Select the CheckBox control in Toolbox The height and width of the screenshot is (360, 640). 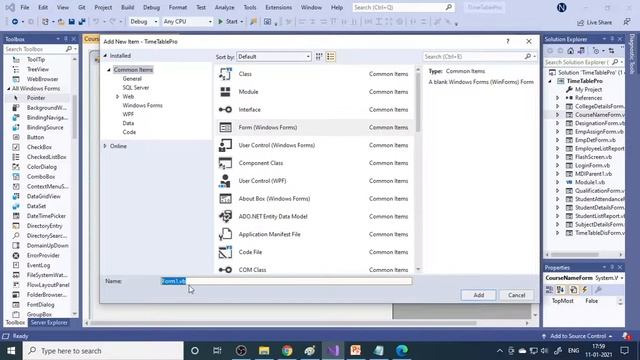click(39, 147)
